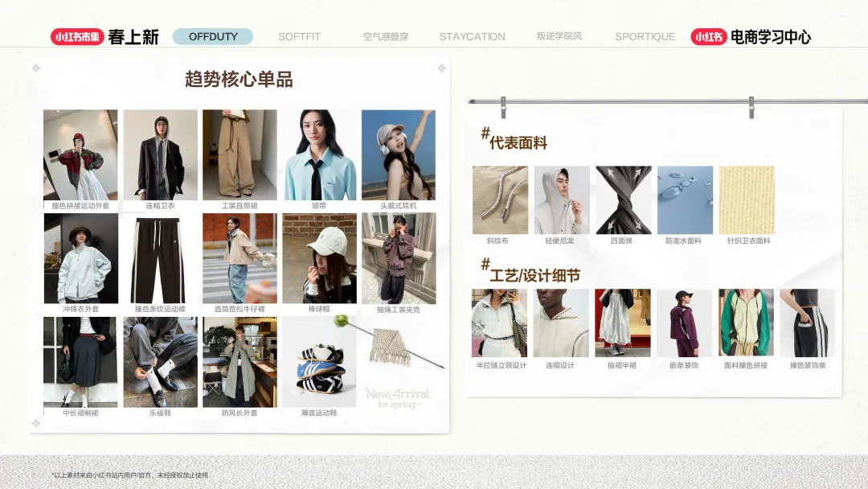Select the 四面弹 stretch fabric image

[x=624, y=200]
